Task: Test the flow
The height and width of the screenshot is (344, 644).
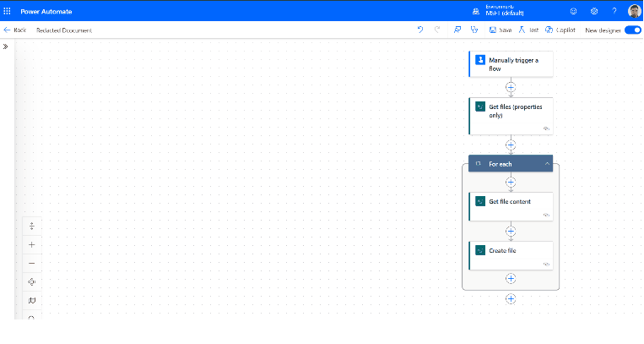Action: (528, 30)
